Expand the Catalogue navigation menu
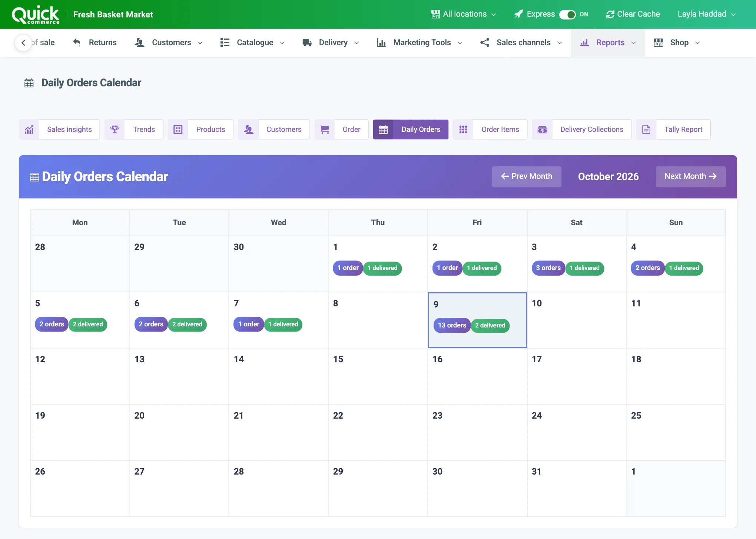This screenshot has width=756, height=539. (252, 43)
